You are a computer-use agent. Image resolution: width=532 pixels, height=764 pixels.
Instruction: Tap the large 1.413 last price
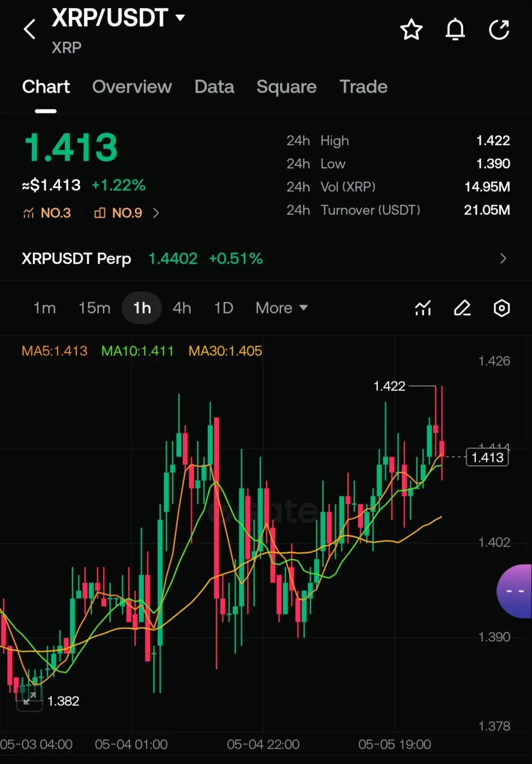click(71, 147)
